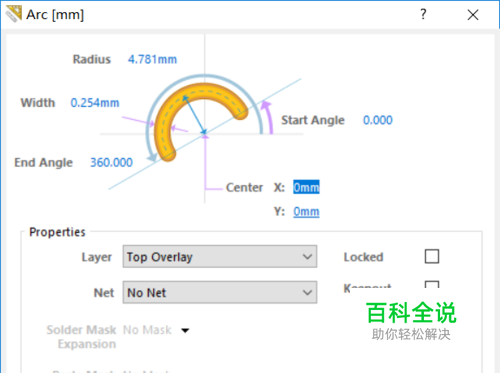Select the Center X field 0mm

click(x=306, y=187)
